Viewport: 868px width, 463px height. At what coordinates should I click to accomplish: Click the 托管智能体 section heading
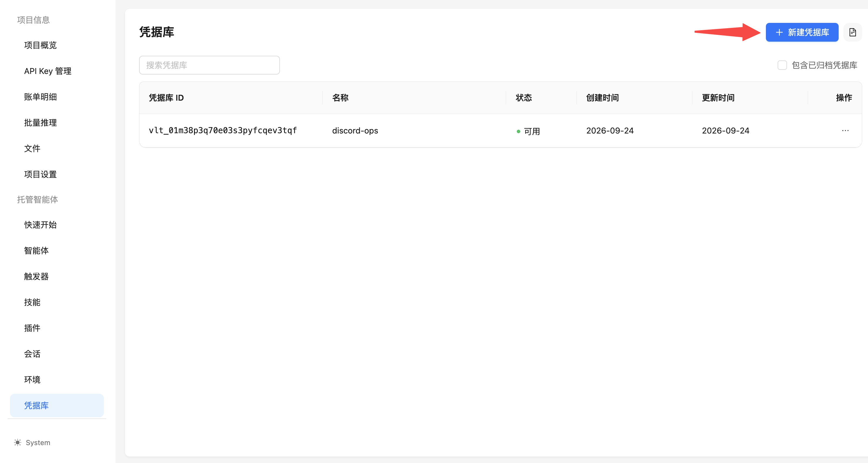37,200
